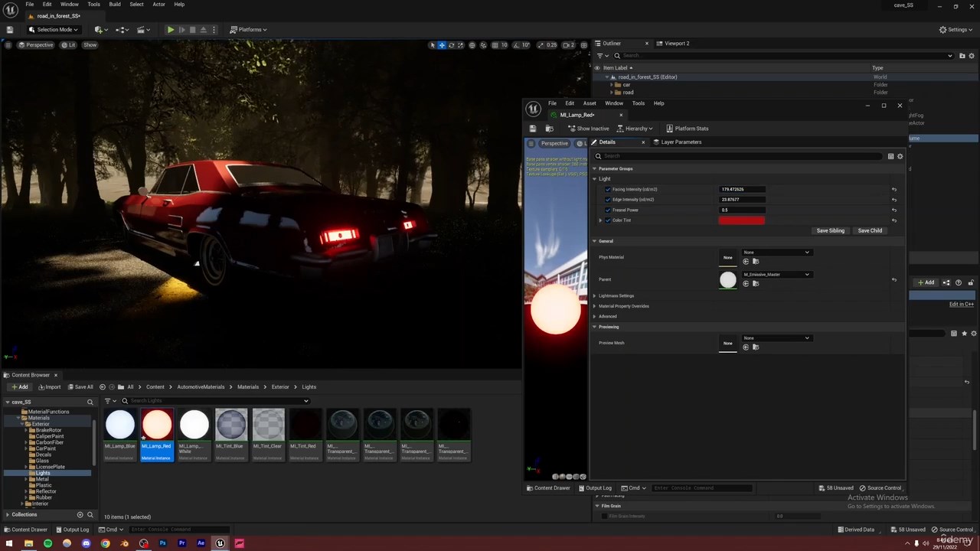The height and width of the screenshot is (551, 980).
Task: Open Photoshop from the Windows taskbar
Action: (162, 543)
